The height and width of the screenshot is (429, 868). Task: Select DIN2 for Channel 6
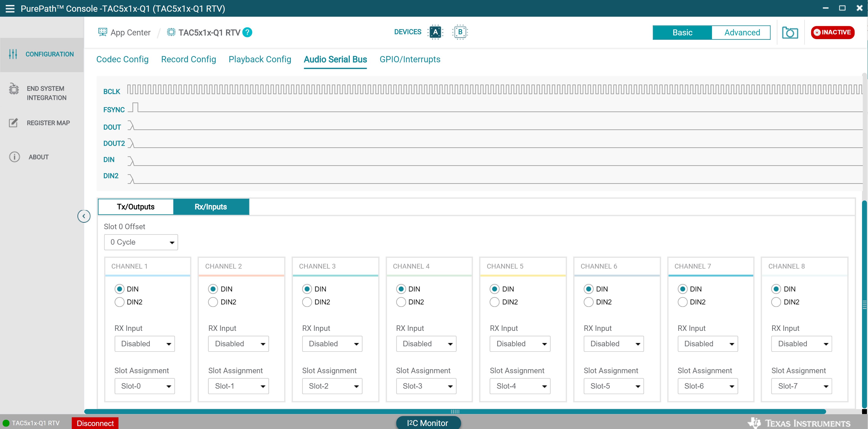tap(589, 302)
